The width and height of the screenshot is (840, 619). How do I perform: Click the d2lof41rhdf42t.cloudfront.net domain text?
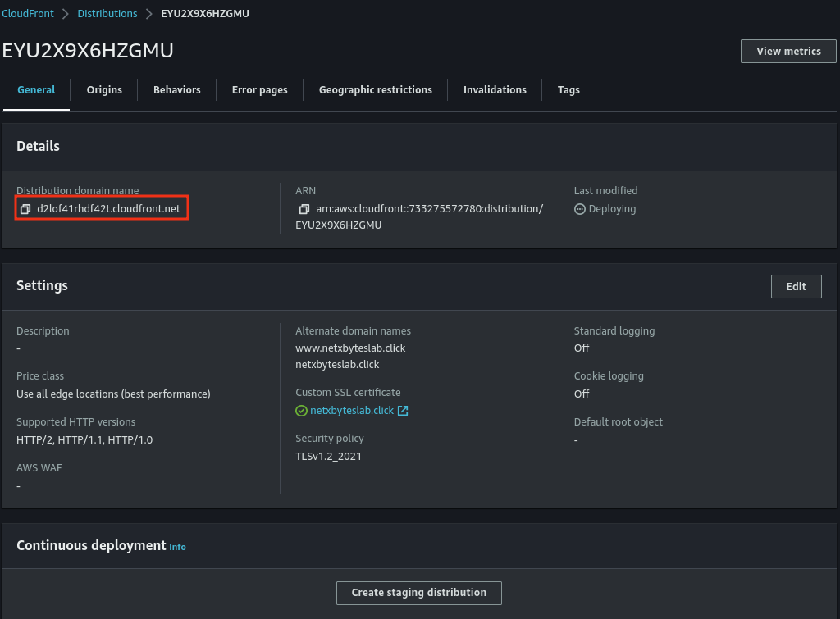pos(108,209)
